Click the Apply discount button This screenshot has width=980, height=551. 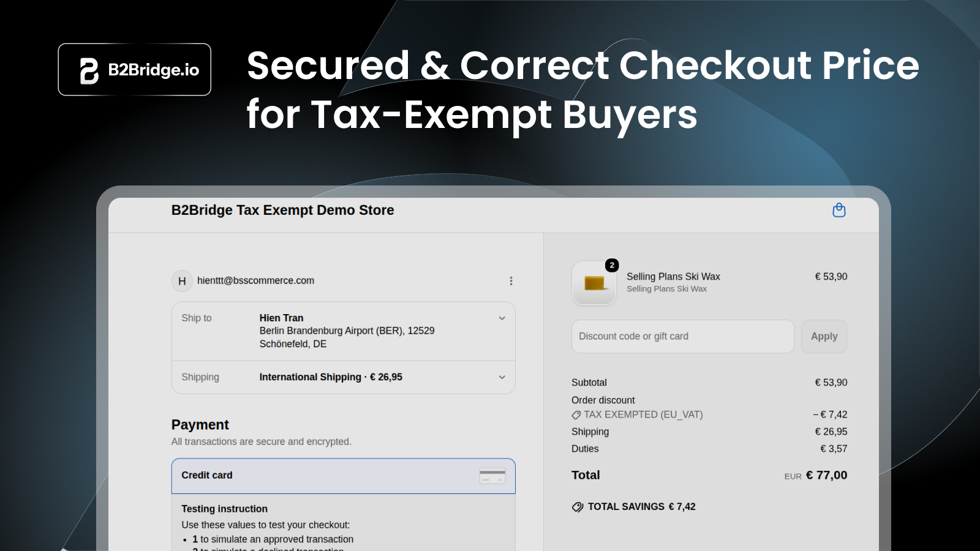[x=824, y=336]
